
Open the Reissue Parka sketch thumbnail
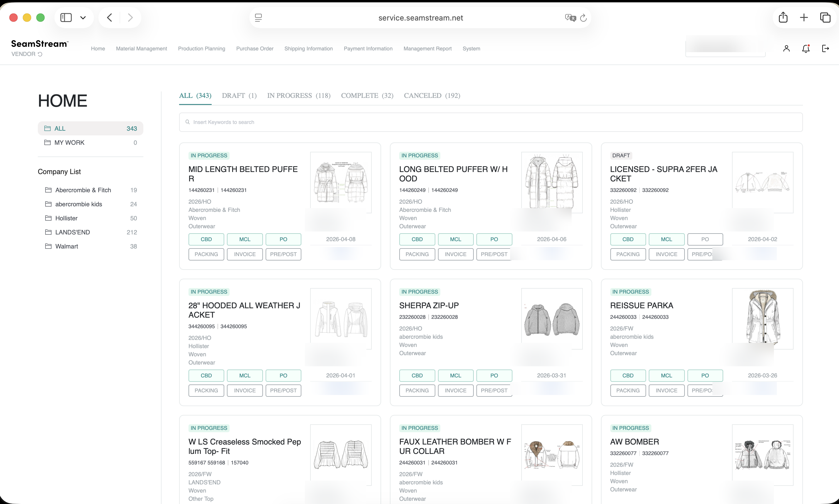(762, 319)
